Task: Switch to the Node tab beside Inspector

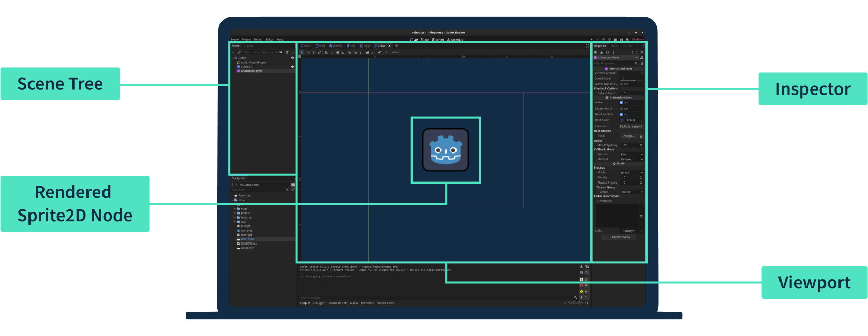Action: (x=614, y=46)
